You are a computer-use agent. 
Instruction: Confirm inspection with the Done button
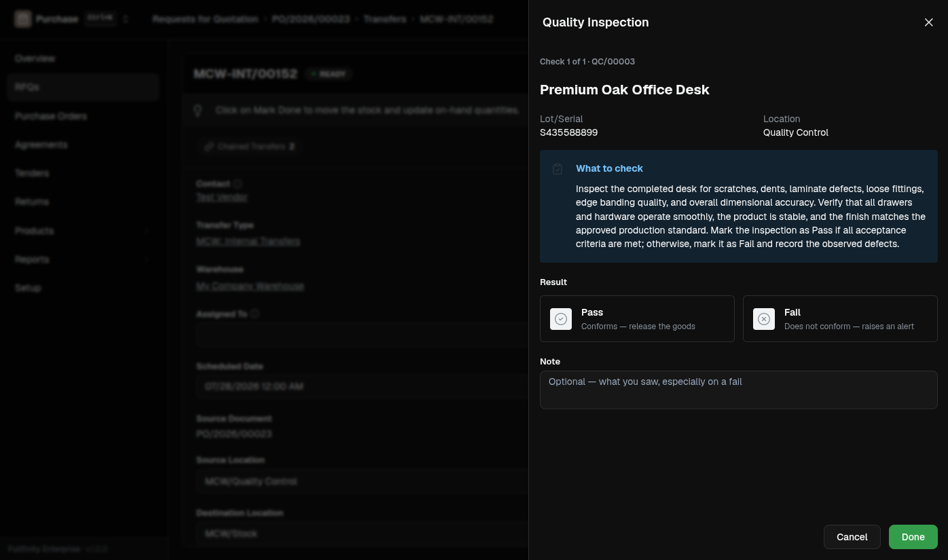pyautogui.click(x=913, y=537)
